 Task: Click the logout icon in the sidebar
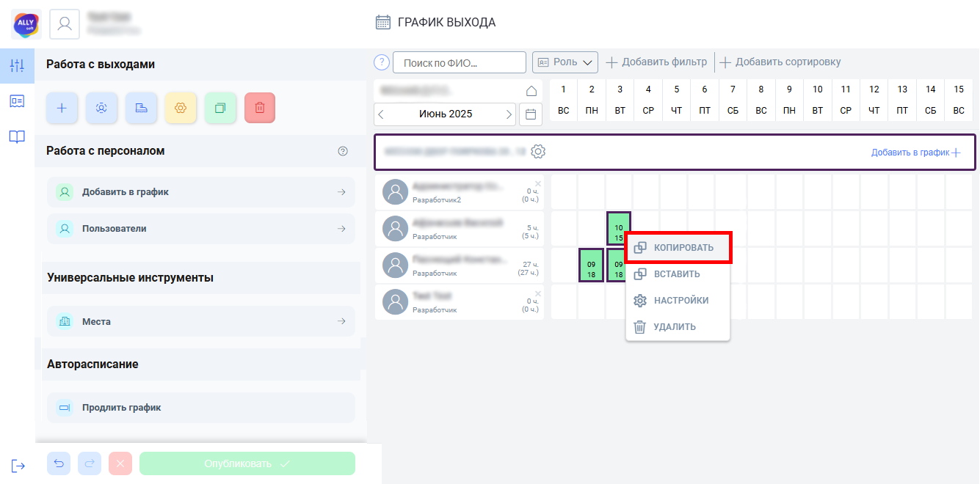pyautogui.click(x=18, y=466)
